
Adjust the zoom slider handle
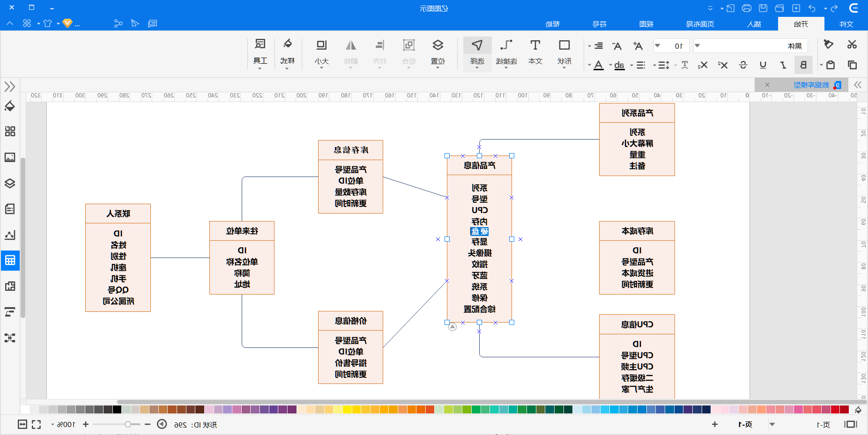(x=127, y=424)
